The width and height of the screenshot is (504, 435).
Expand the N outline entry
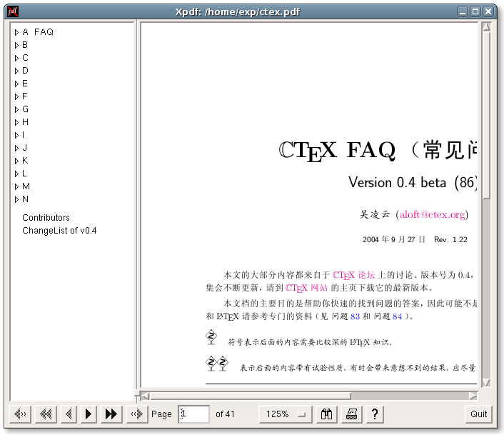point(16,199)
